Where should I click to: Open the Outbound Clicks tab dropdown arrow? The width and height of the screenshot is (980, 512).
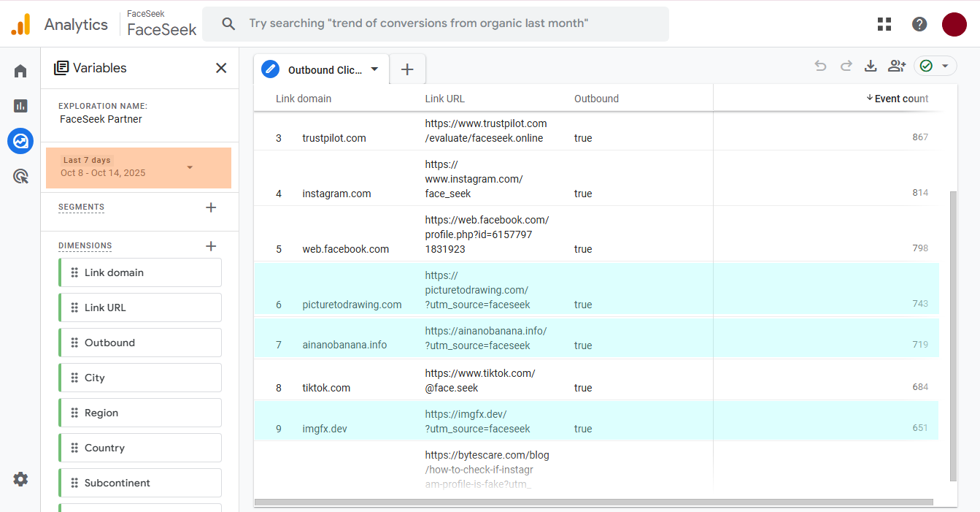click(x=374, y=69)
